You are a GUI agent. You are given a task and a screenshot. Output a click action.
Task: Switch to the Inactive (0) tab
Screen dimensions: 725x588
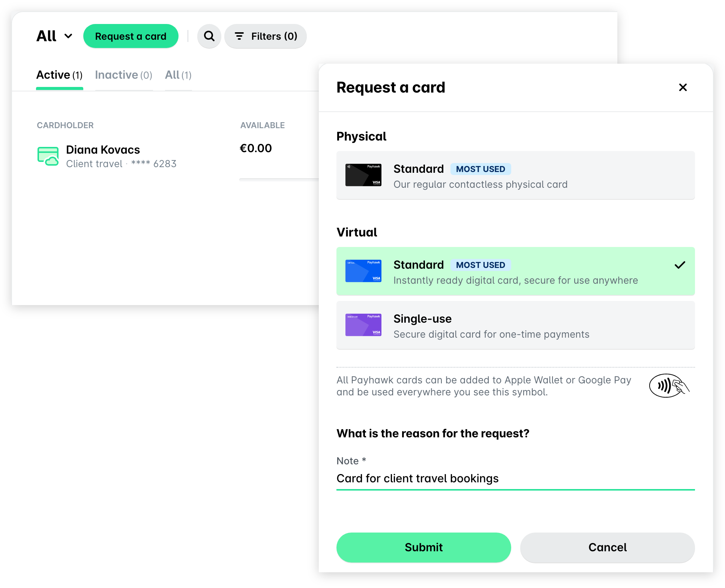pos(123,75)
